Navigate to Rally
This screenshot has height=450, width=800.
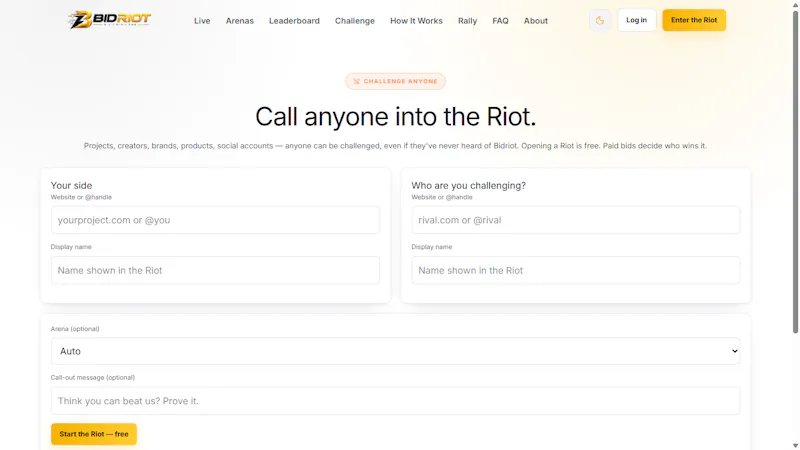tap(467, 21)
